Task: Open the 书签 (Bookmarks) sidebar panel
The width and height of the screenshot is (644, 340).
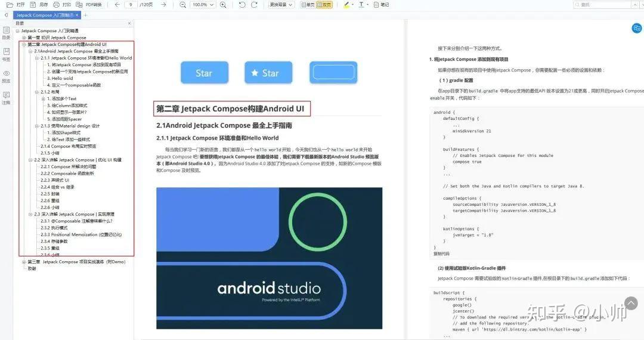Action: (6, 54)
